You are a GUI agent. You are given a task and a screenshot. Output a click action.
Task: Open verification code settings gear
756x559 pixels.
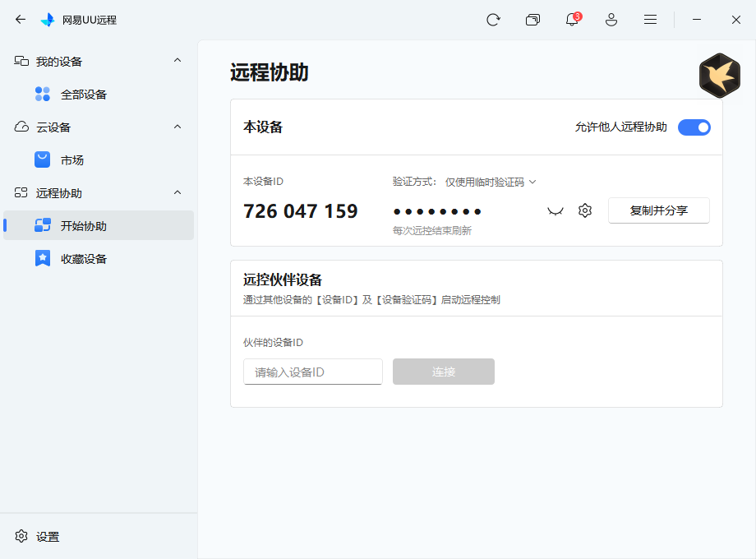(585, 210)
